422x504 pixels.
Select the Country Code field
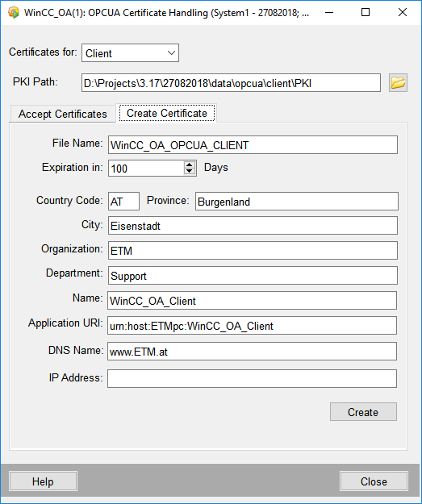[123, 202]
